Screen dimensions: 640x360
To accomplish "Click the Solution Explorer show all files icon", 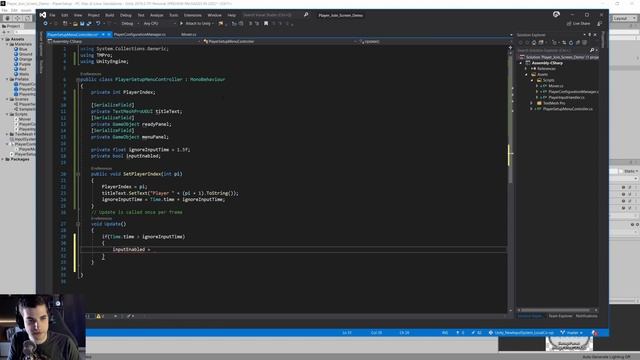I will (x=584, y=42).
